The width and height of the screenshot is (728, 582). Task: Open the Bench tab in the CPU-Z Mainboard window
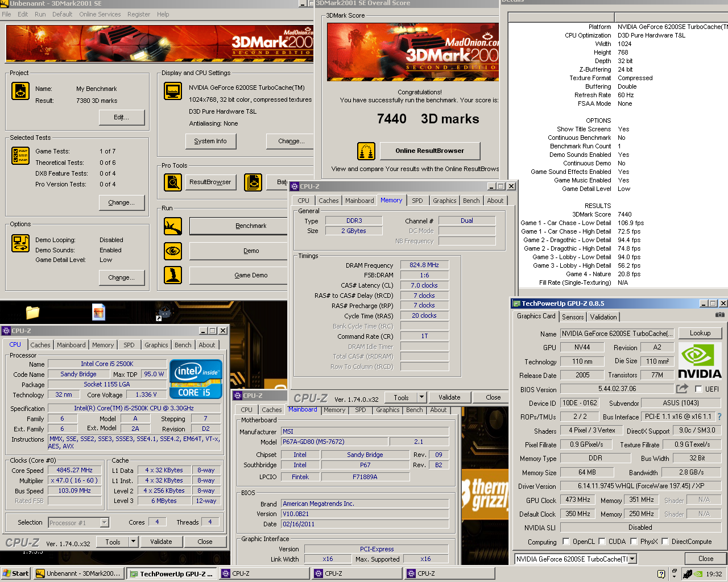[x=415, y=410]
